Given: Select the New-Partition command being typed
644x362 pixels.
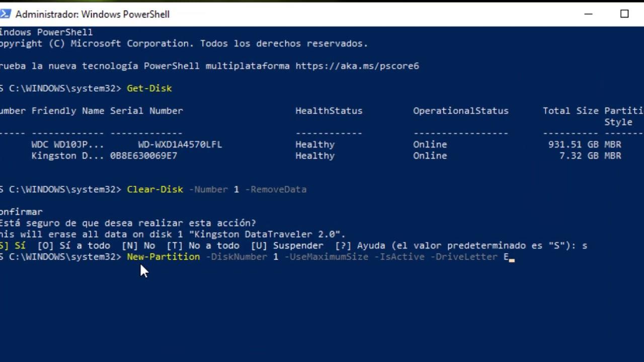Looking at the screenshot, I should [163, 256].
